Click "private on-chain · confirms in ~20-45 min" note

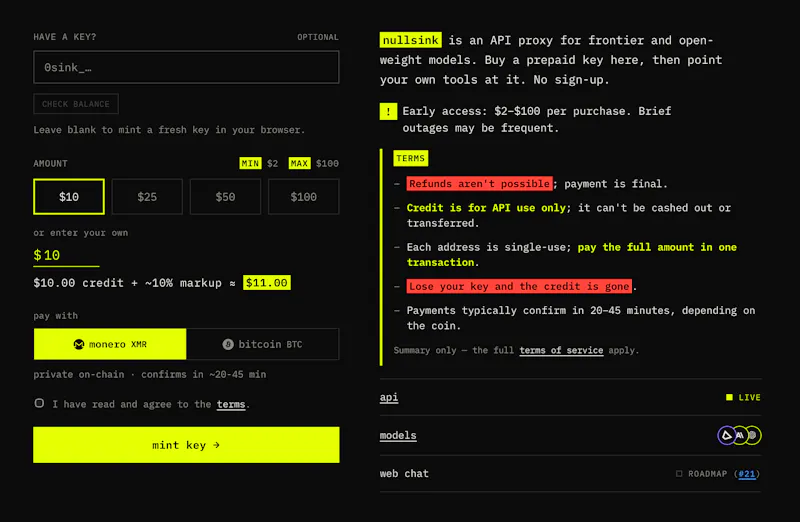150,375
